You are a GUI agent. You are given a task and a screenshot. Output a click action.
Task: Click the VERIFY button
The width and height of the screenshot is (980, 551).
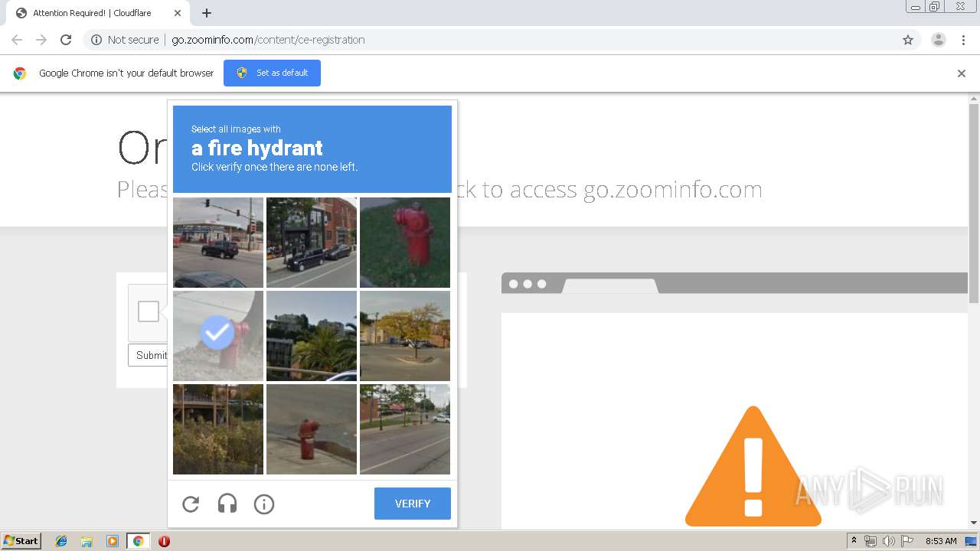click(413, 504)
